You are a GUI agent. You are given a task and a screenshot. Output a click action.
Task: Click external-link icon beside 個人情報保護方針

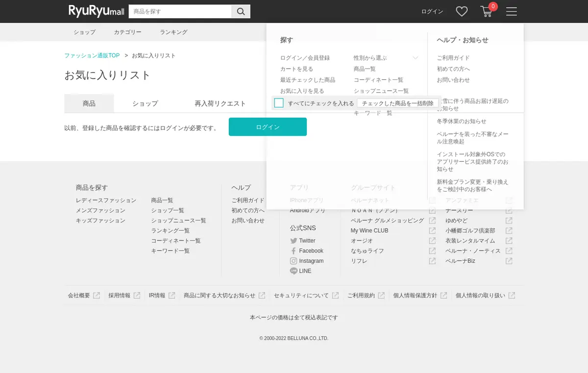pos(443,296)
